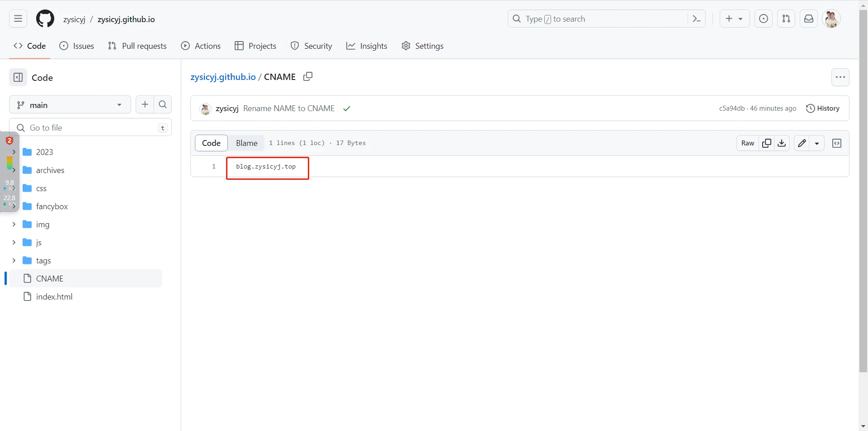Add a file with the plus button
The width and height of the screenshot is (868, 431).
pos(145,105)
